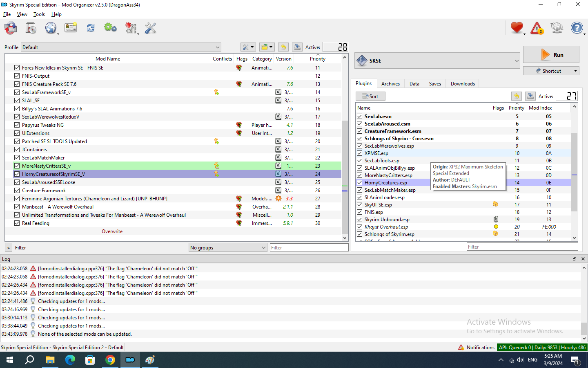Click the blue Help question mark icon
The height and width of the screenshot is (368, 588).
point(577,28)
